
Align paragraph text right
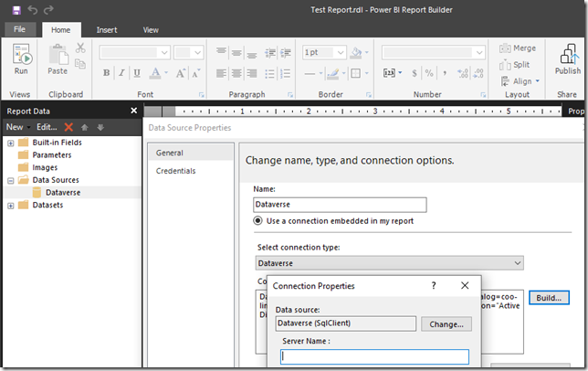pyautogui.click(x=252, y=73)
